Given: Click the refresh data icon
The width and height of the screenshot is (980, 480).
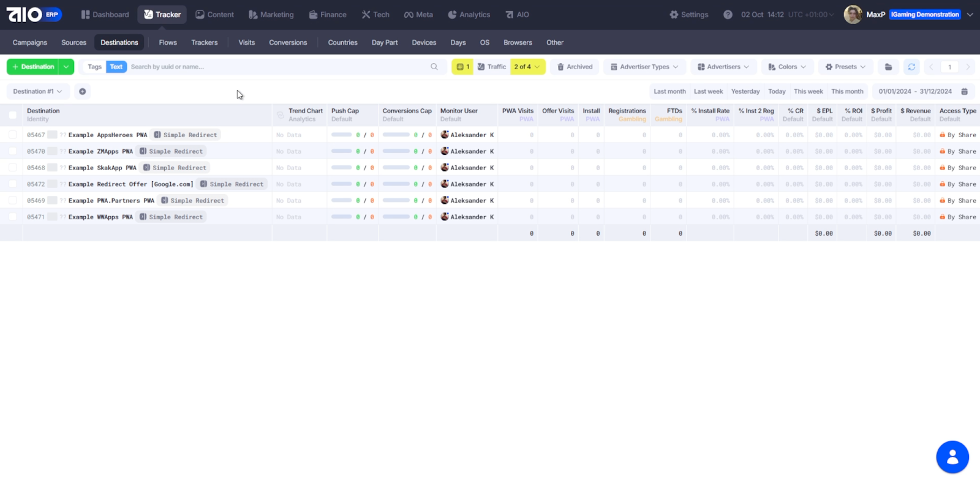Looking at the screenshot, I should [x=911, y=67].
